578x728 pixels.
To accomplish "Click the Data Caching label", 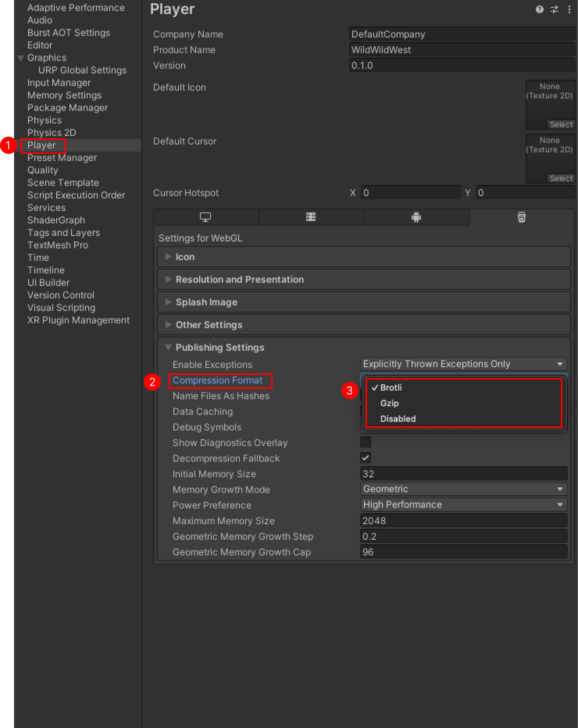I will pos(202,412).
